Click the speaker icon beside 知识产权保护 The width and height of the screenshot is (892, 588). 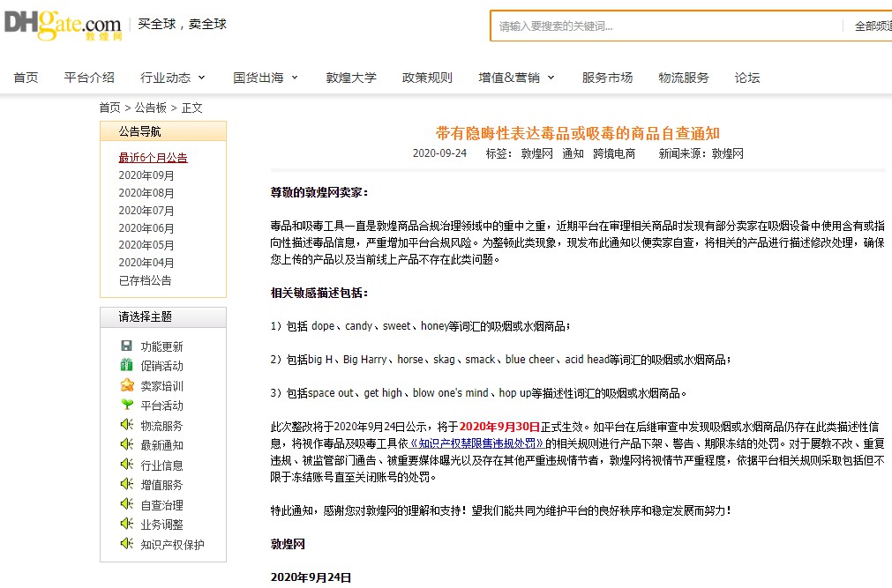[127, 544]
